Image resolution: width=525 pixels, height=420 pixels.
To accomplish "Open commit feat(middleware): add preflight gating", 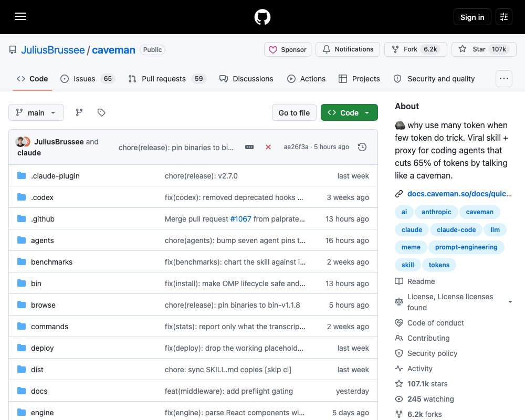I will click(x=229, y=391).
